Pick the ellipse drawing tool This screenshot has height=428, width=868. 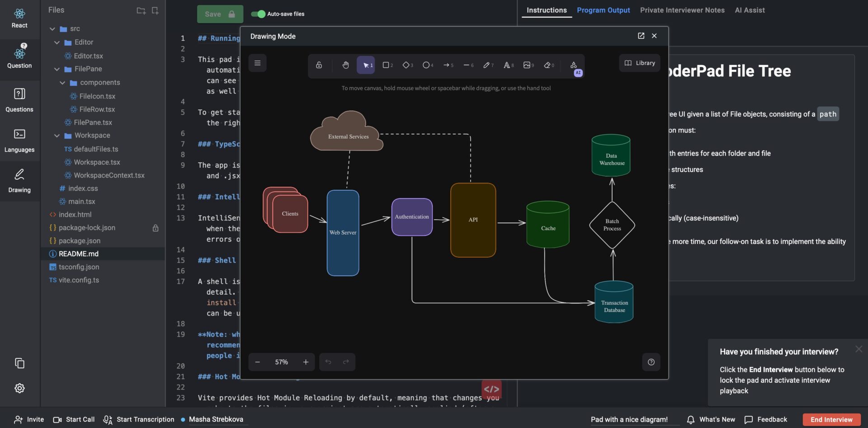coord(426,65)
